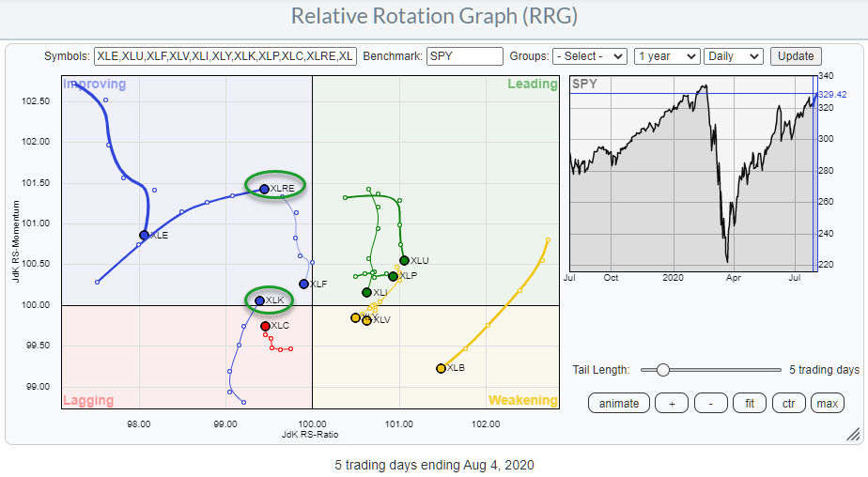Click the Update button
868x477 pixels.
(796, 56)
